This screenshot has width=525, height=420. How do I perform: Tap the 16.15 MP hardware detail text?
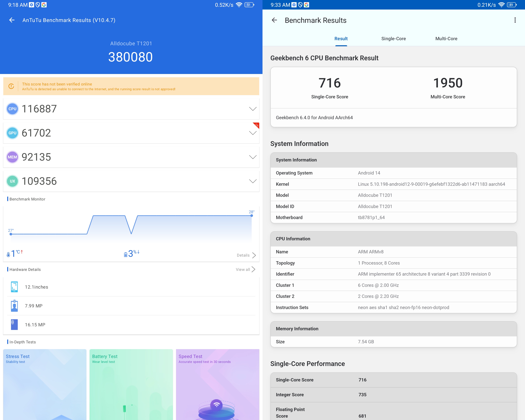(x=35, y=325)
